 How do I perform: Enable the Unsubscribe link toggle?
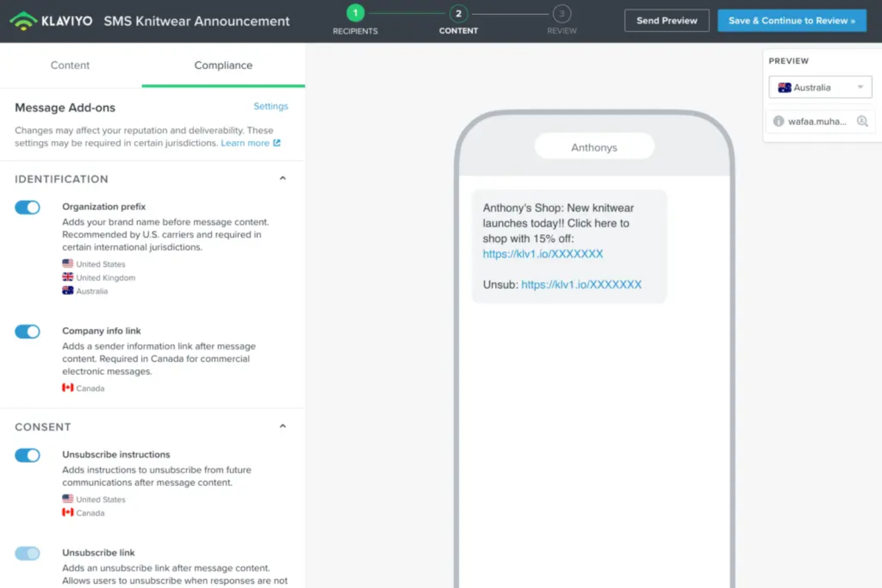coord(27,553)
